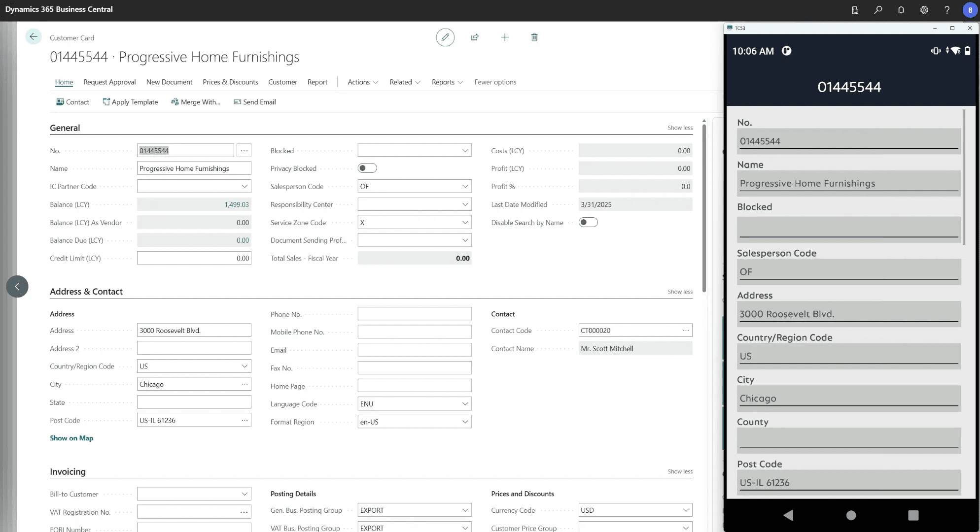980x532 pixels.
Task: Click Fewer options
Action: (495, 82)
